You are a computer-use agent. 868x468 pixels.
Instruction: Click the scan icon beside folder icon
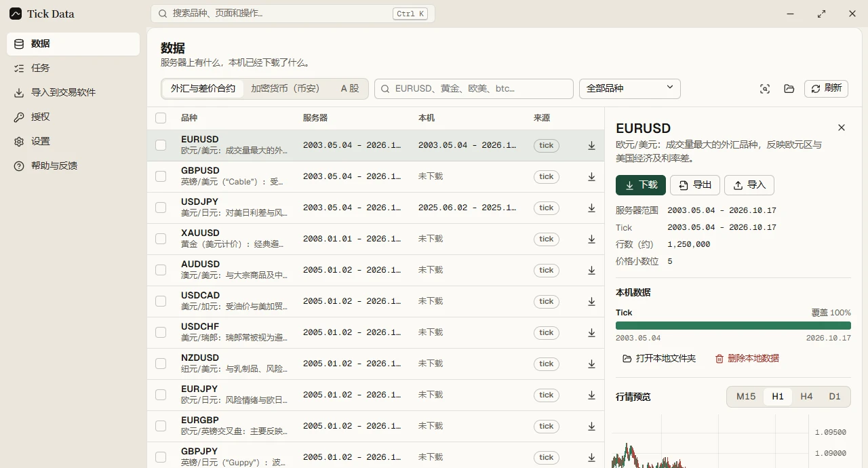(765, 89)
